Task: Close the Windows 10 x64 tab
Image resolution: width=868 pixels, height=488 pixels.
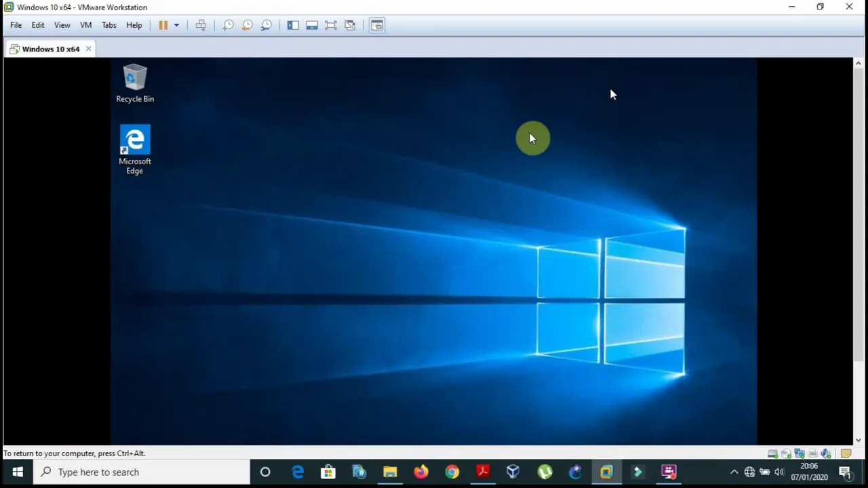Action: click(88, 49)
